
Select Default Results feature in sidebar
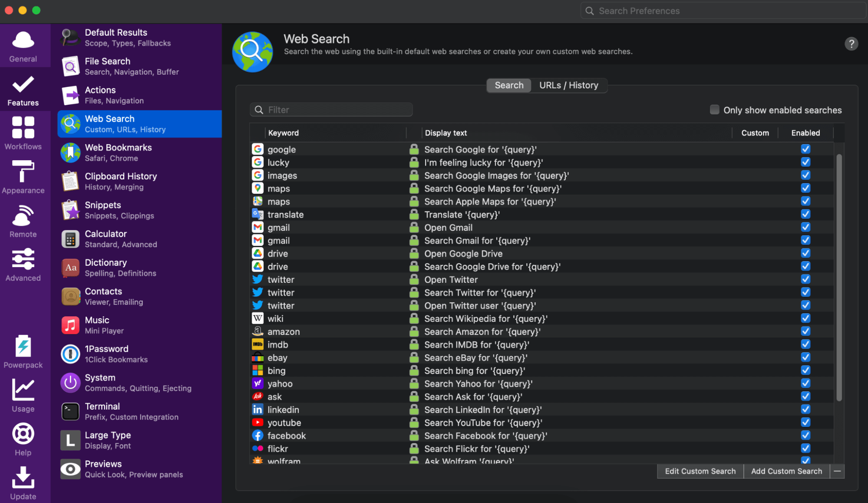139,38
